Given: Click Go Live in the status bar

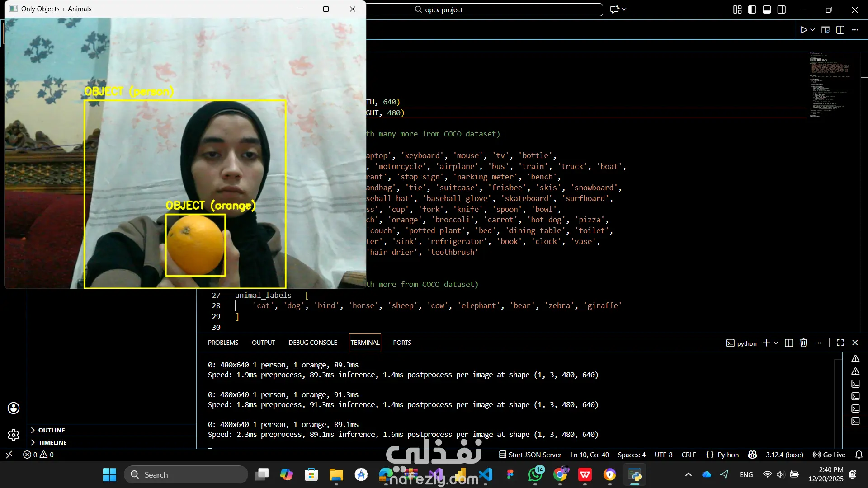Looking at the screenshot, I should point(829,455).
